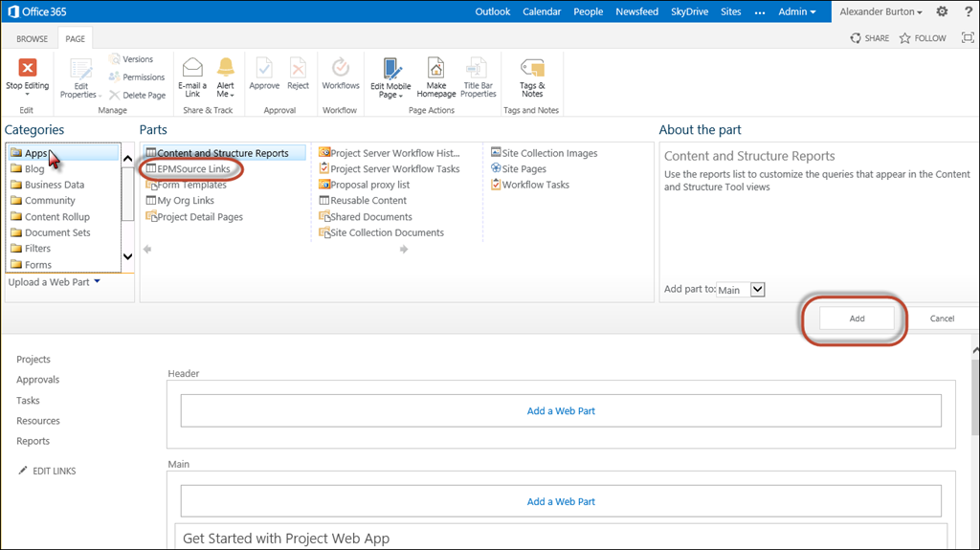Click the FOLLOW star button
Screen dimensions: 980x550
click(x=923, y=38)
